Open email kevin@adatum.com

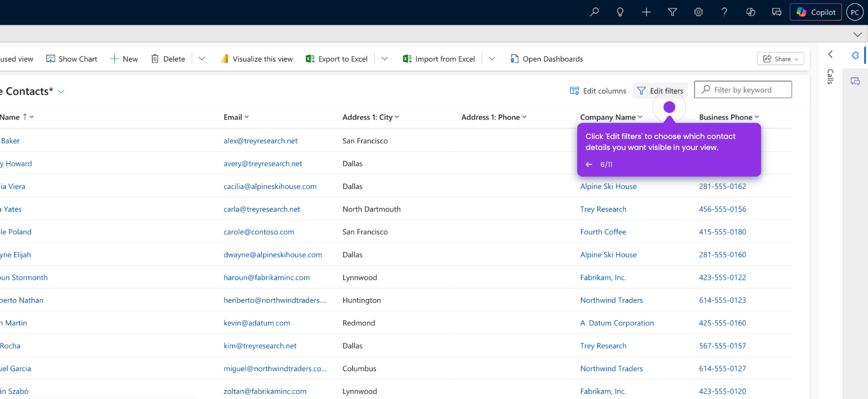point(257,323)
